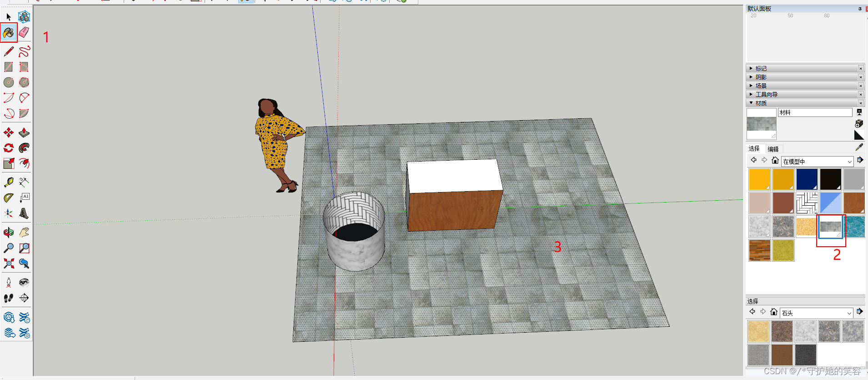Activate the Offset tool
This screenshot has width=868, height=380.
pyautogui.click(x=24, y=163)
